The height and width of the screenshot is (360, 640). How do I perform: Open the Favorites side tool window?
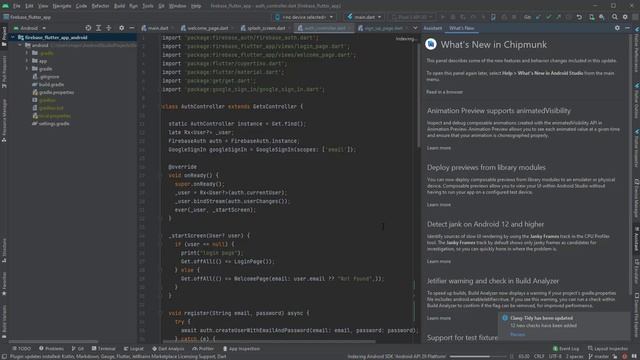coord(4,283)
